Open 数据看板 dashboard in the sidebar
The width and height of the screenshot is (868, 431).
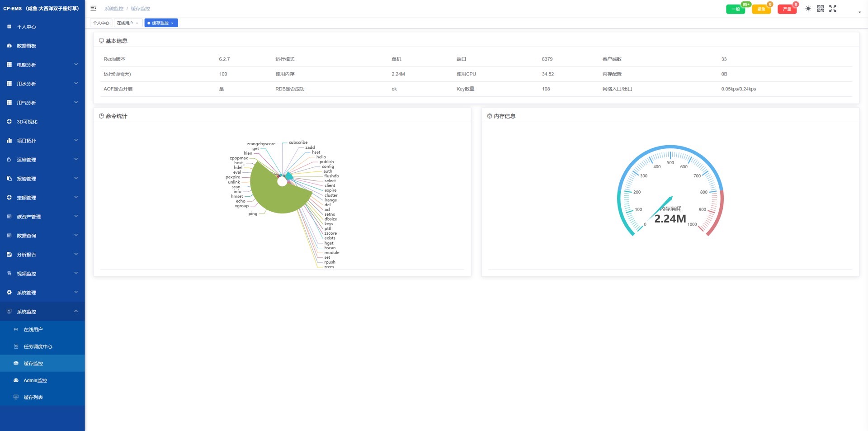tap(42, 46)
